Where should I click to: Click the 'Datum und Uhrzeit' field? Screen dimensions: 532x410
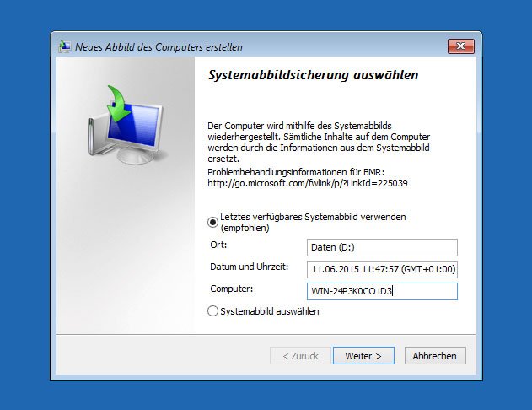382,269
